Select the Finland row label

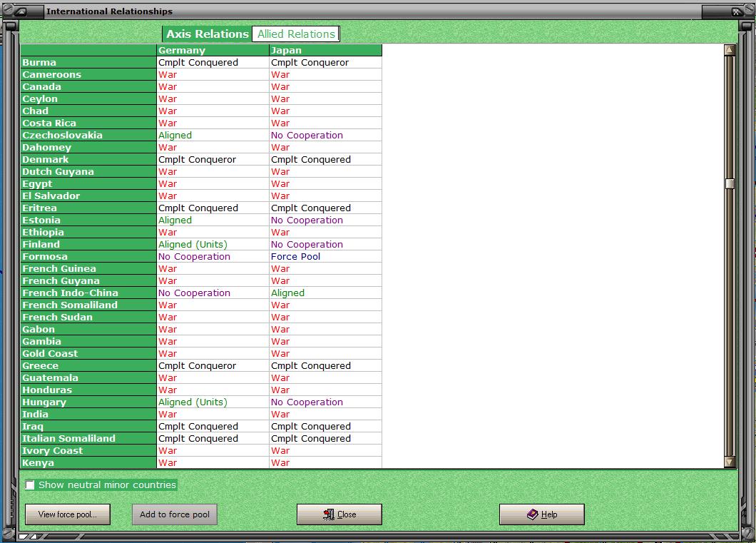[88, 245]
